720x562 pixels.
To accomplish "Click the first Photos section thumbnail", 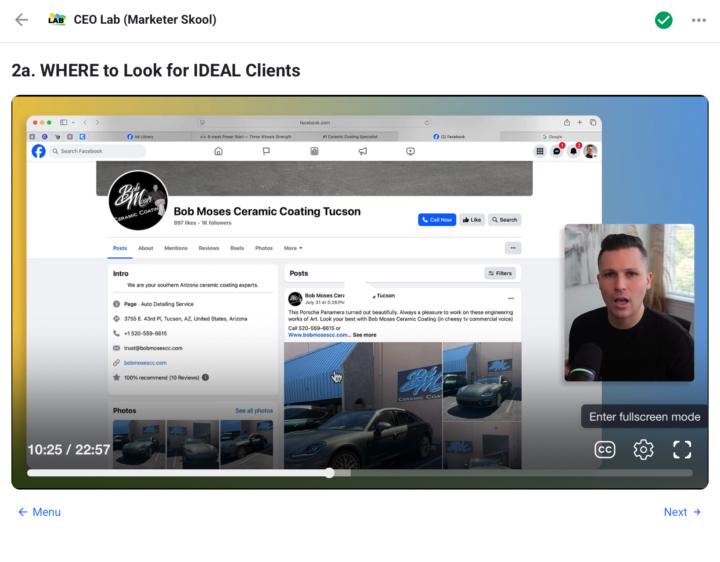I will [139, 444].
